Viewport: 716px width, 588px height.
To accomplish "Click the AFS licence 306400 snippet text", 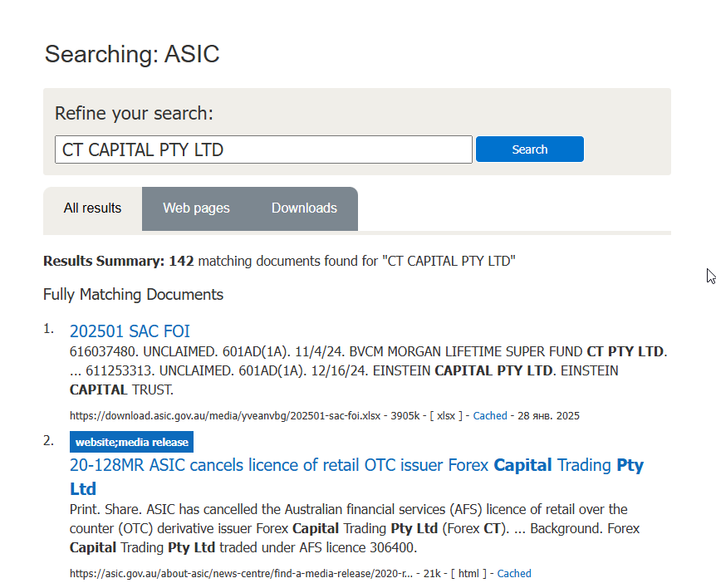I will tap(357, 547).
